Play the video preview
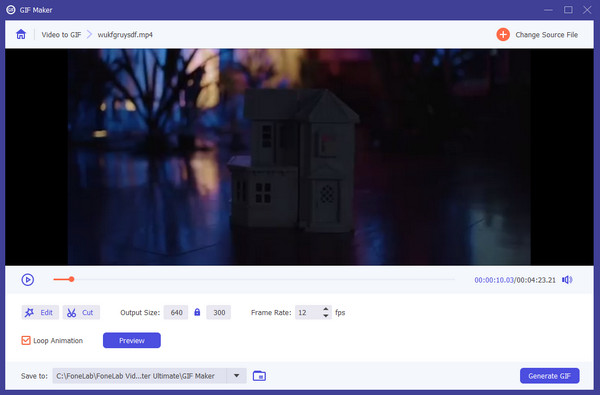This screenshot has height=395, width=600. click(28, 280)
